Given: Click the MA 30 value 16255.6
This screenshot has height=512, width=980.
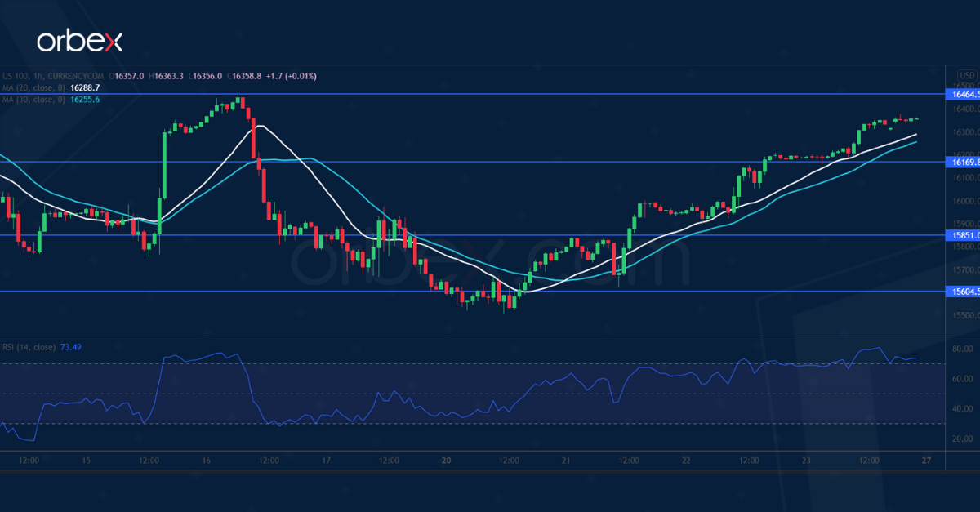Looking at the screenshot, I should pyautogui.click(x=86, y=99).
